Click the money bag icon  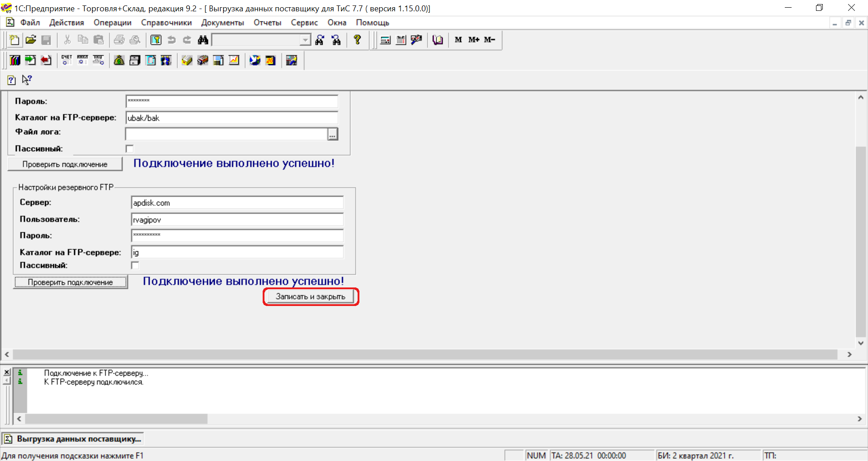tap(119, 60)
